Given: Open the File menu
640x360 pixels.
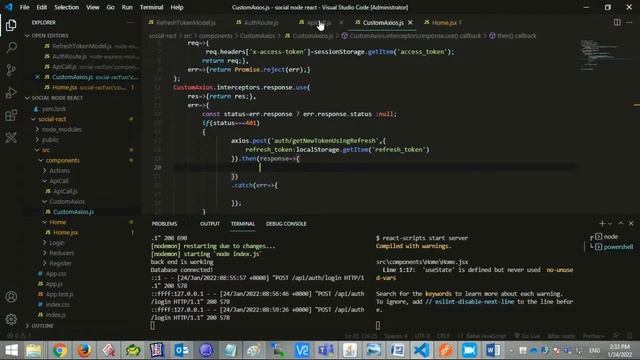Looking at the screenshot, I should 24,7.
